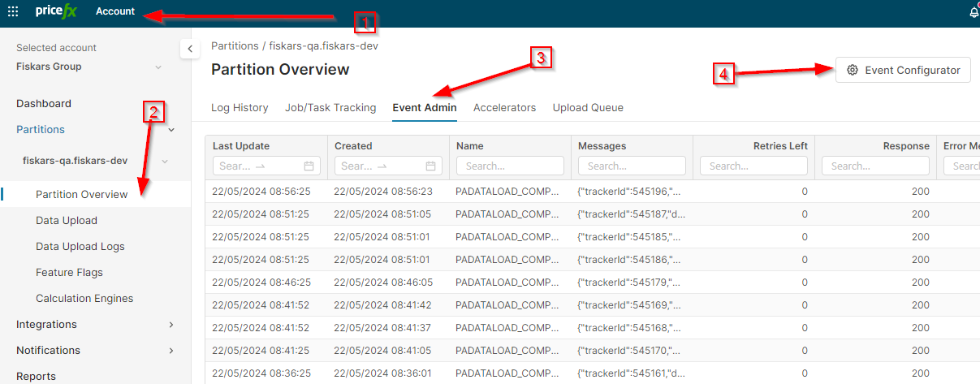Open Data Upload Logs in sidebar
This screenshot has height=384, width=980.
click(80, 247)
